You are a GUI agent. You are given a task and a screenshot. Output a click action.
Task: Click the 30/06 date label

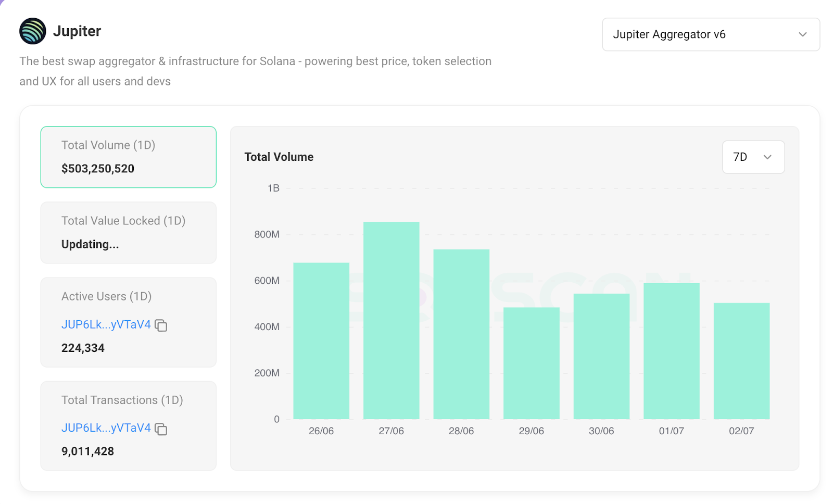coord(601,431)
